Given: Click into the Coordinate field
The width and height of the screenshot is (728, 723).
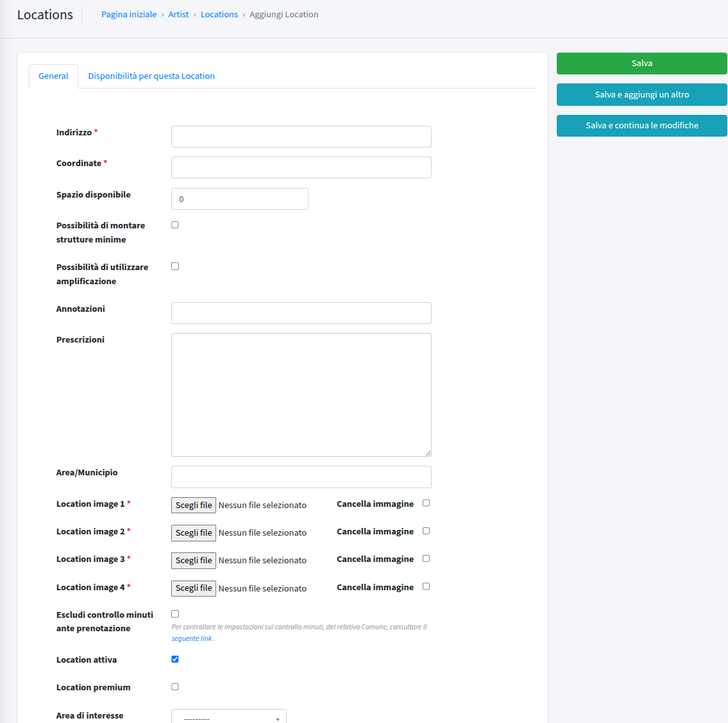Looking at the screenshot, I should (x=301, y=167).
